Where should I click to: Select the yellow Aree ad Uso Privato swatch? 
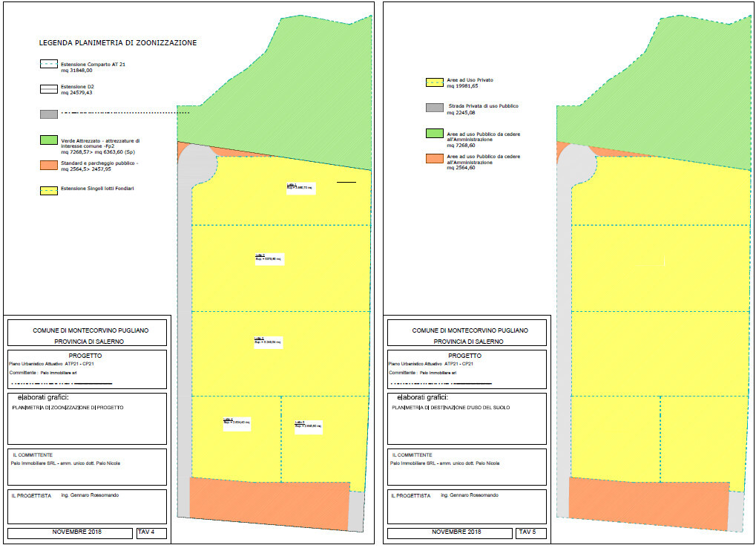pos(434,82)
